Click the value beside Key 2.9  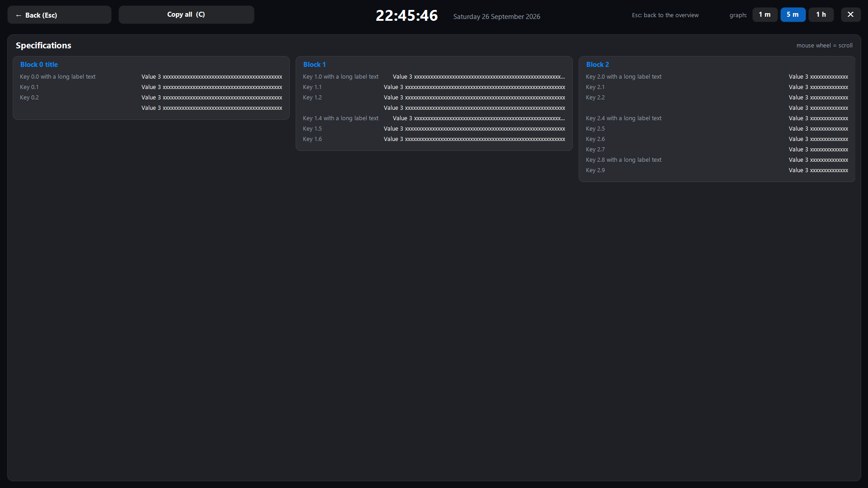click(819, 170)
